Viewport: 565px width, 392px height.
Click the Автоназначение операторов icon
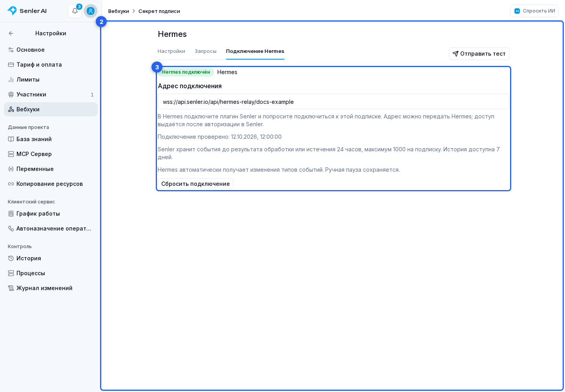[x=11, y=229]
